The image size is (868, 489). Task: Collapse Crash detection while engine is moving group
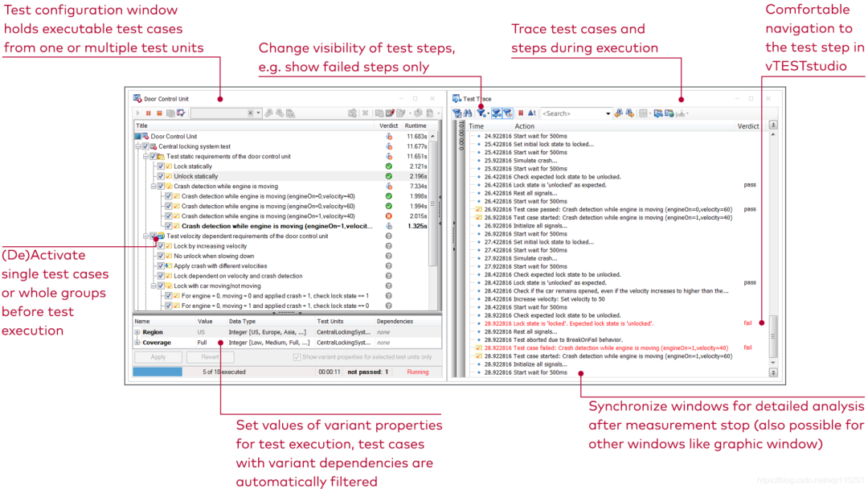point(154,186)
